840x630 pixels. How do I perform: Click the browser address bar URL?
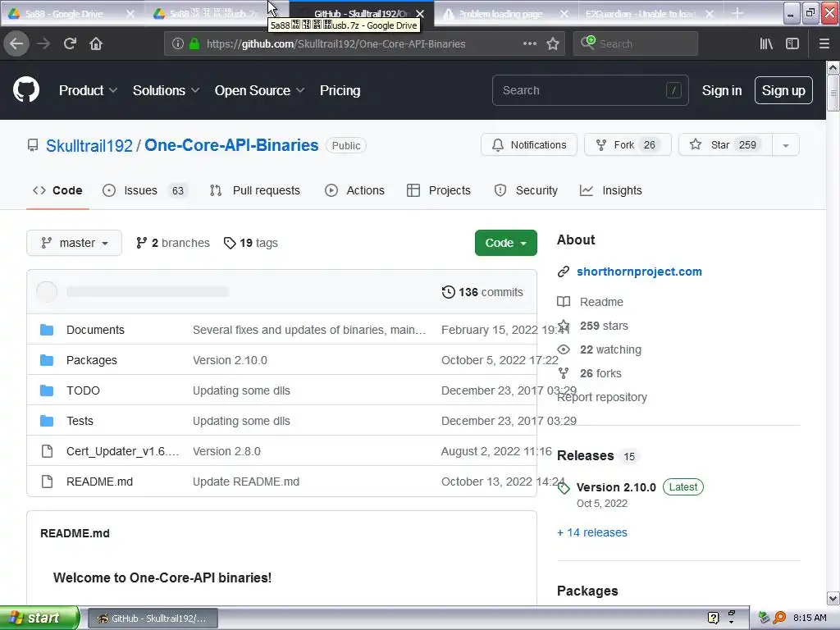336,44
